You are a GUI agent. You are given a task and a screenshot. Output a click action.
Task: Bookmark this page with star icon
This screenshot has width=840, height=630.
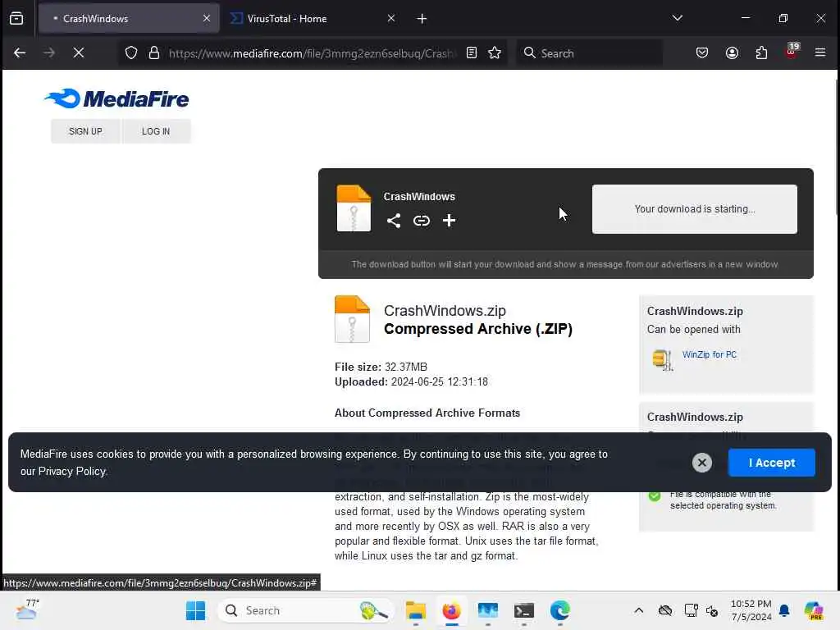[x=495, y=52]
